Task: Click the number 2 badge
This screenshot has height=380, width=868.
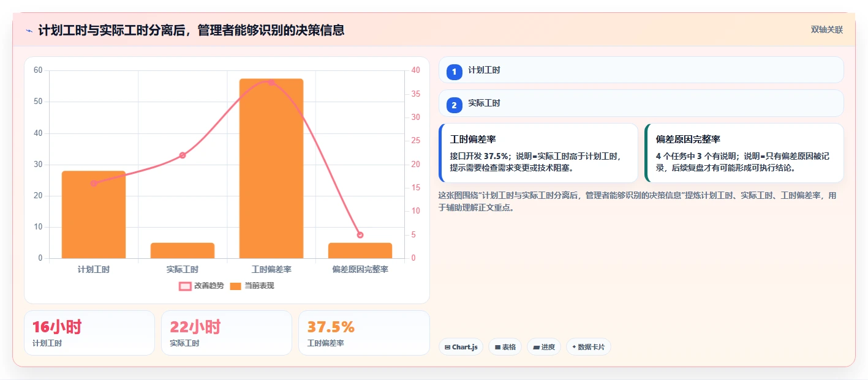Action: (454, 105)
